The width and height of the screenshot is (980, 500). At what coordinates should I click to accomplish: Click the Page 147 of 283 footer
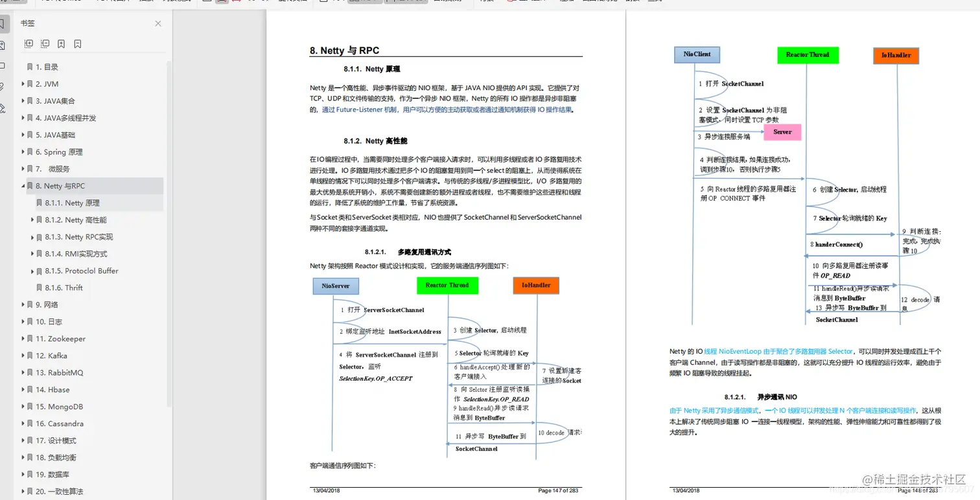tap(559, 491)
